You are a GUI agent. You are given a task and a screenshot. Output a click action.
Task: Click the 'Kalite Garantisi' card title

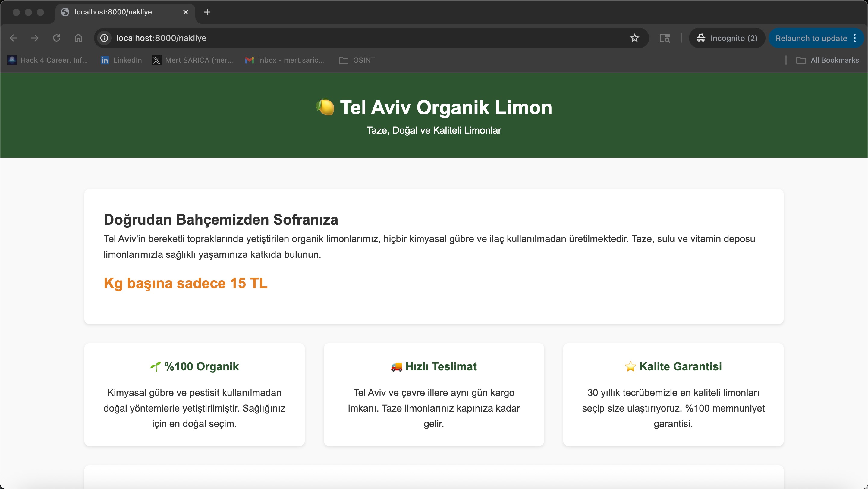[680, 366]
